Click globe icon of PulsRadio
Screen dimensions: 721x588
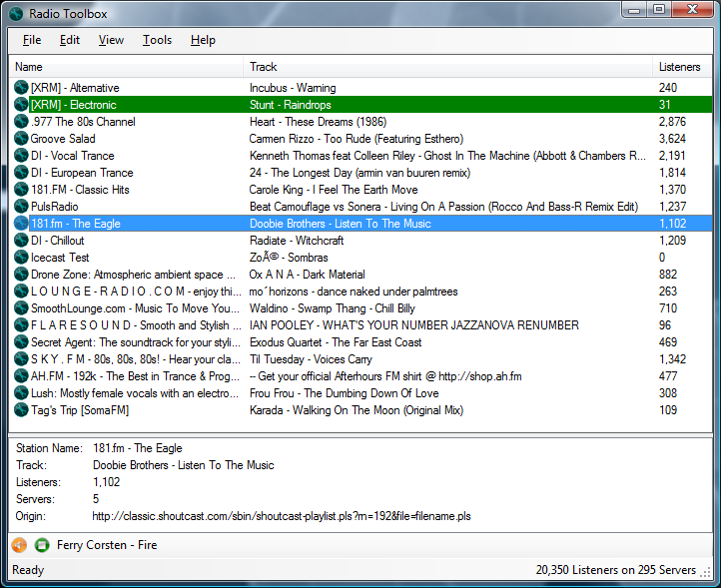(21, 207)
